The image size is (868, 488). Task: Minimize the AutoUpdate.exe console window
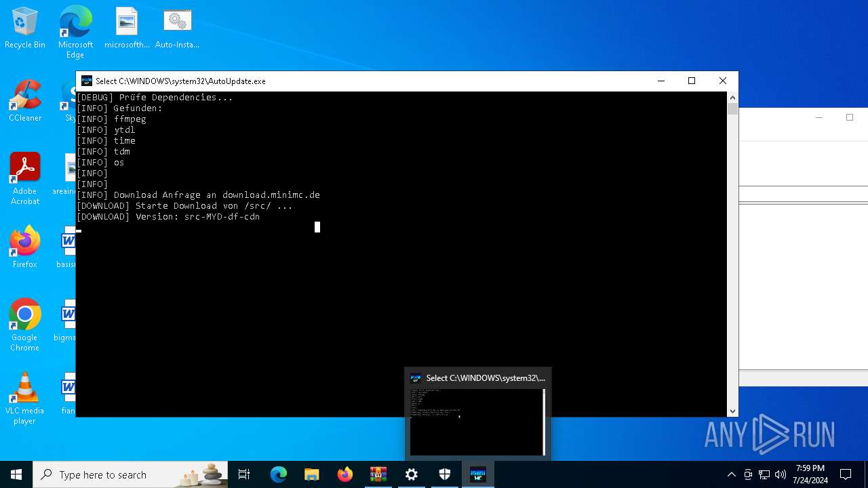(661, 81)
